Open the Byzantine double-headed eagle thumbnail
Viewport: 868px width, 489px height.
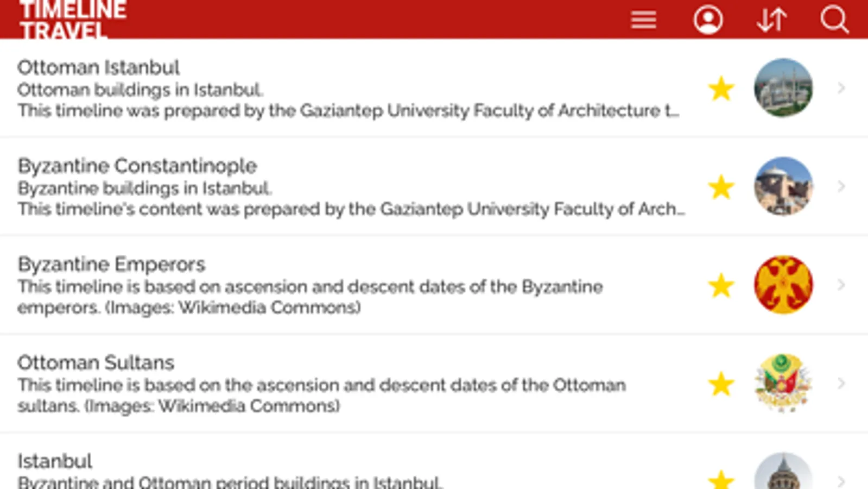[783, 285]
